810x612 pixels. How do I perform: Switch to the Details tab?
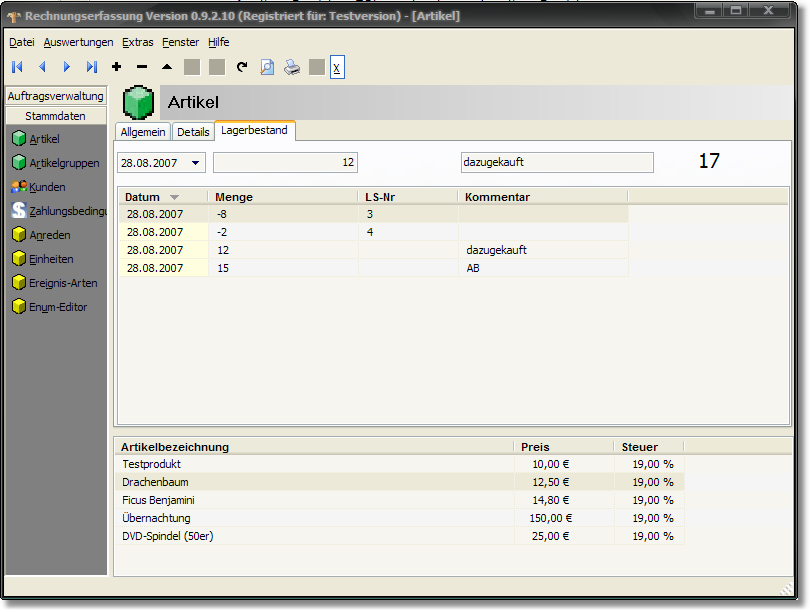[193, 132]
